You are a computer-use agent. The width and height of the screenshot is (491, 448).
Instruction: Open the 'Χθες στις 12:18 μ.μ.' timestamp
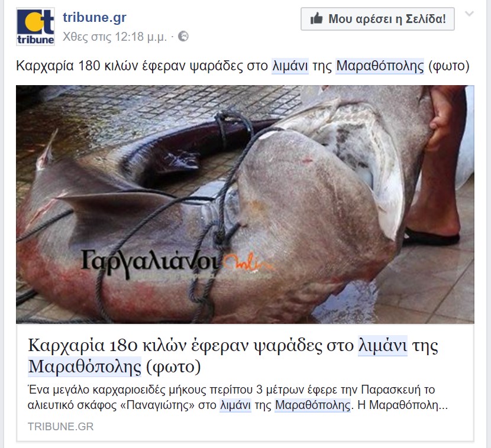115,37
